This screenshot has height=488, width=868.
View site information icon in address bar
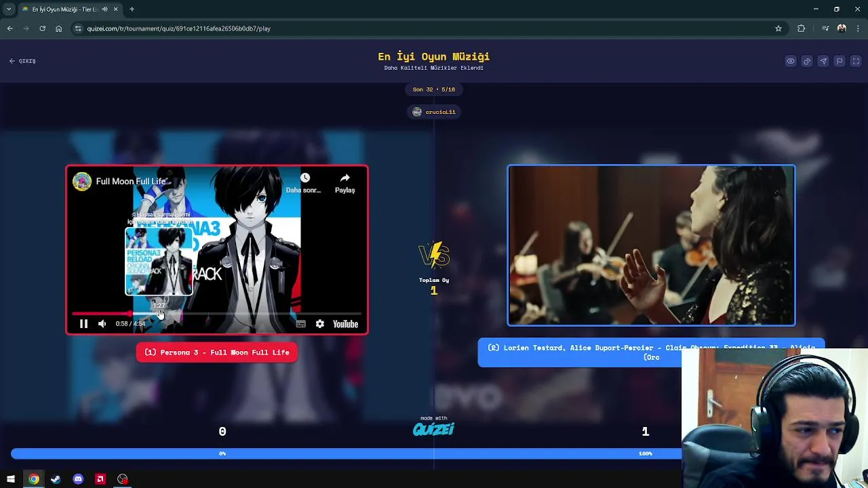pos(78,28)
